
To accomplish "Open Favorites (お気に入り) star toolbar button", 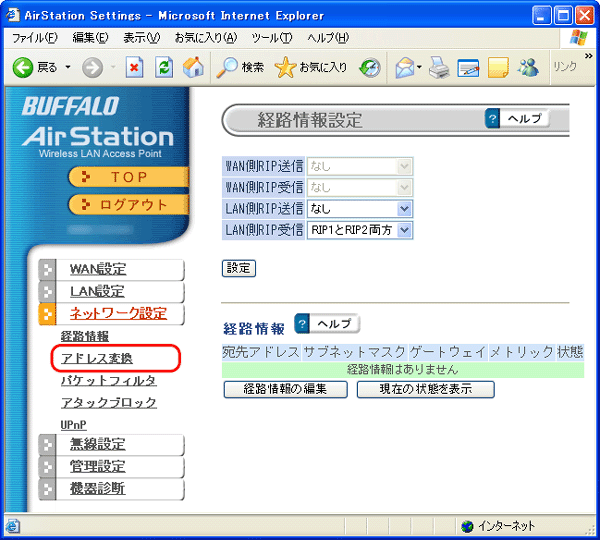I will 311,68.
